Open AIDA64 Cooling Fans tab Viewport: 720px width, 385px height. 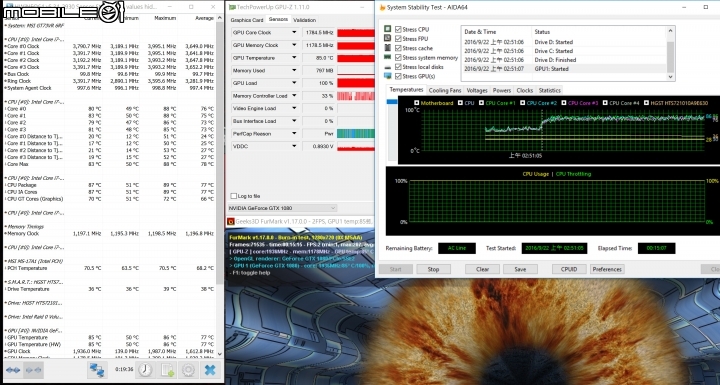(444, 91)
